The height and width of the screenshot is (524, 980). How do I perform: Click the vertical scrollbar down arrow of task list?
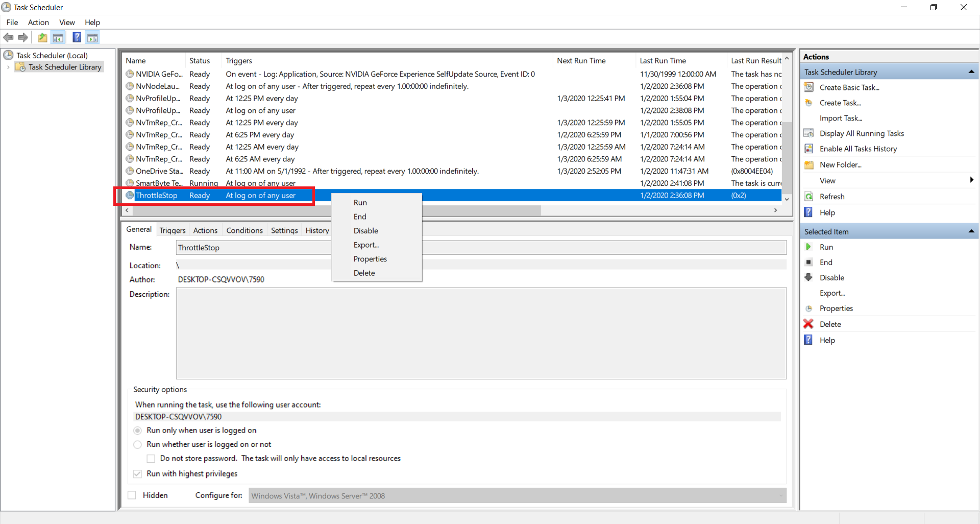pos(787,199)
